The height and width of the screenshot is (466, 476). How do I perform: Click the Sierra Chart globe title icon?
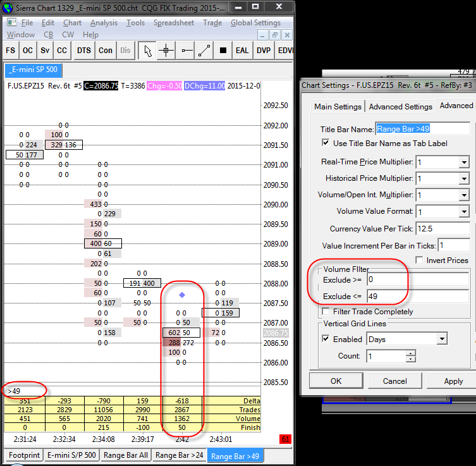tap(8, 8)
